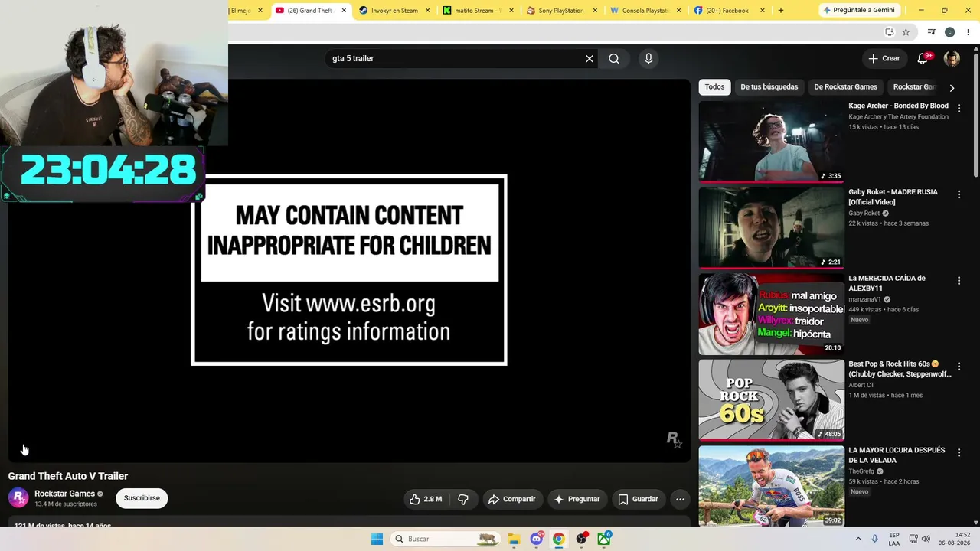Select the 'De tus búsquedas' filter chip

pos(769,87)
